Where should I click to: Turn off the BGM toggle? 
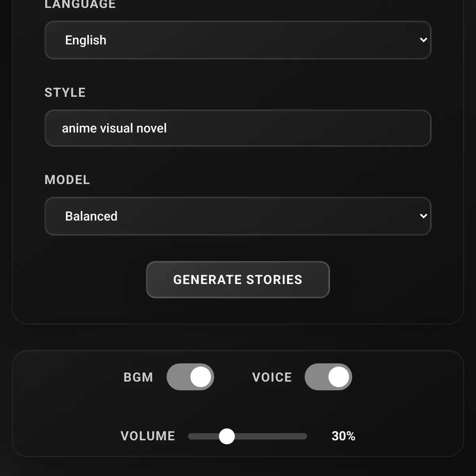pos(190,377)
